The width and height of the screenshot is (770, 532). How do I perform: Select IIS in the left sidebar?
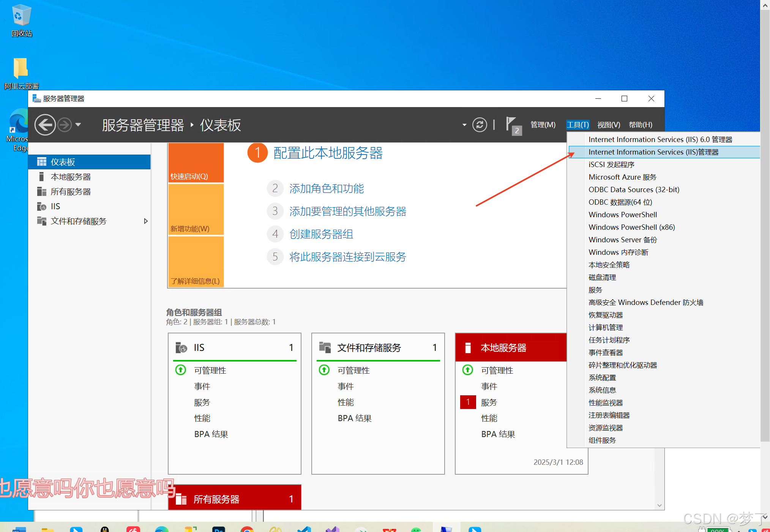point(55,206)
